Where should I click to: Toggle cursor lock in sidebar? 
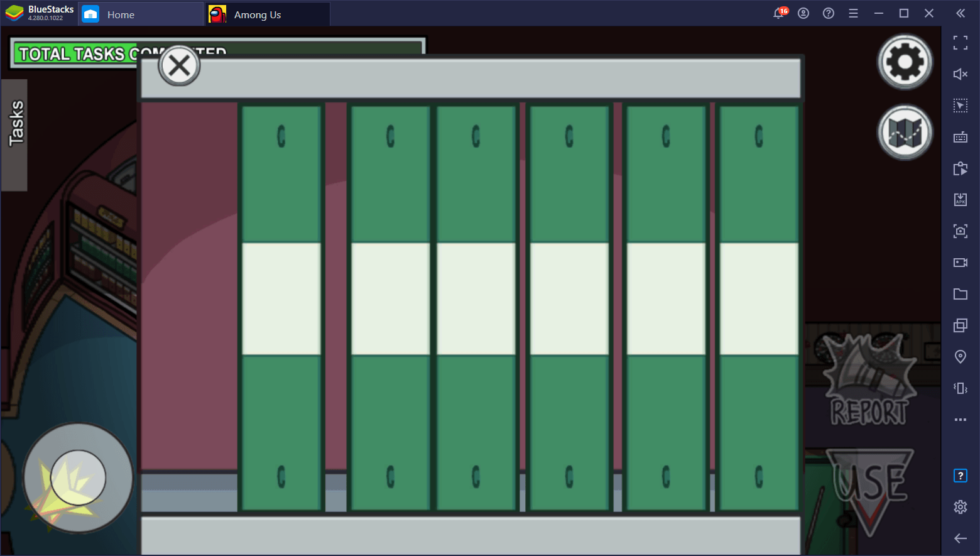(x=961, y=106)
